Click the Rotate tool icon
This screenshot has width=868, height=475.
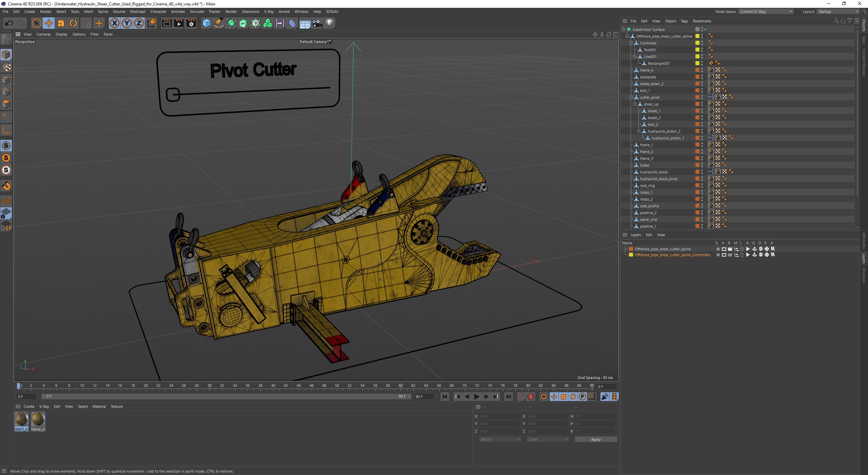73,23
